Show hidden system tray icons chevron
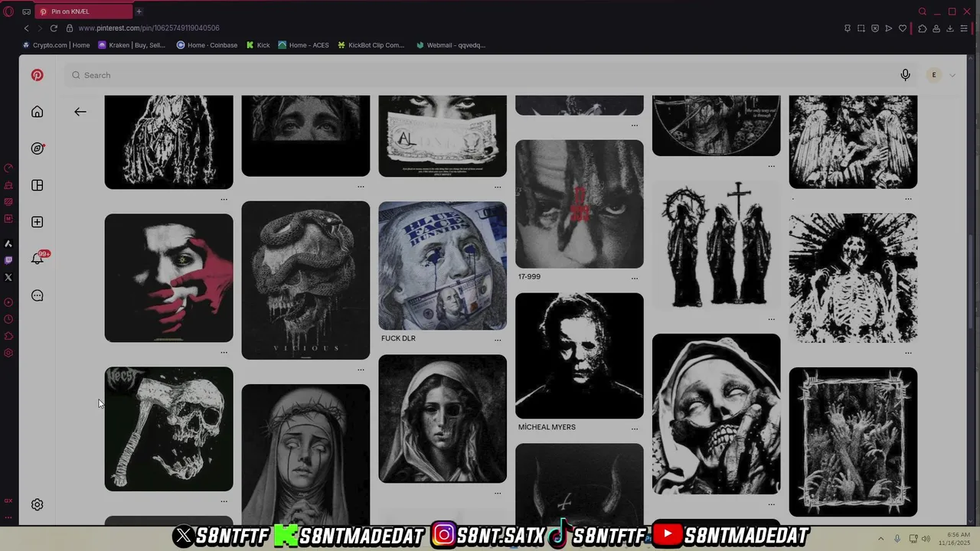Screen dimensions: 980x551 (x=880, y=539)
